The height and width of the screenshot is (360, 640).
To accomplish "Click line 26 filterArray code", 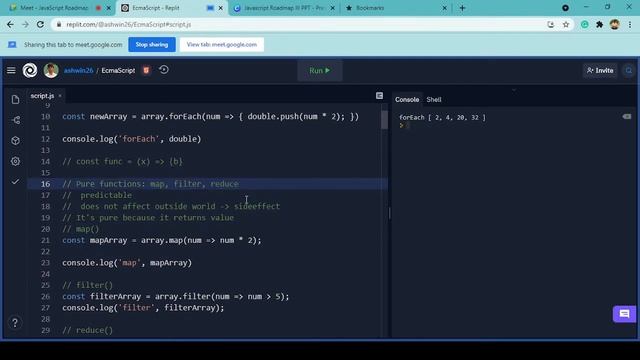I will 176,297.
